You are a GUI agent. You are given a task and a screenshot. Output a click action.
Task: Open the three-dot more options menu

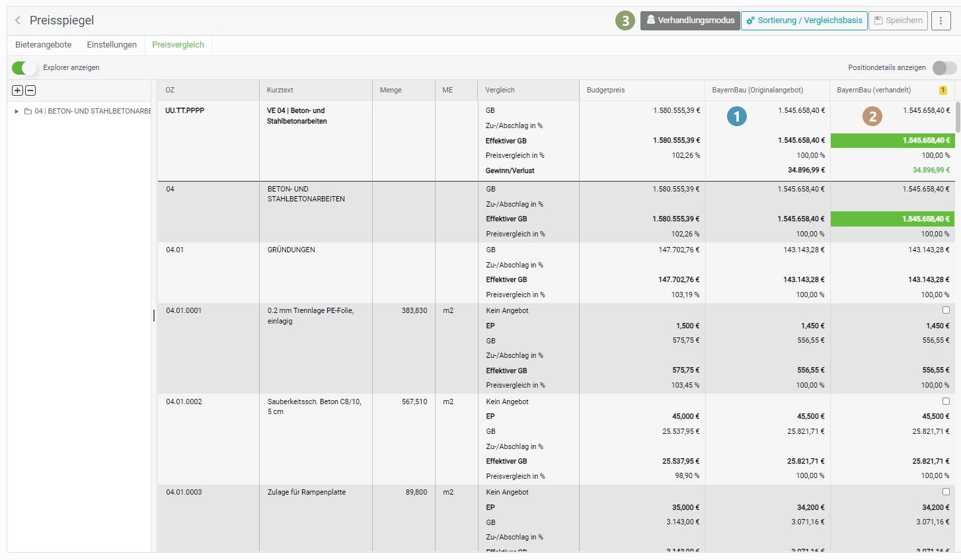pos(941,20)
